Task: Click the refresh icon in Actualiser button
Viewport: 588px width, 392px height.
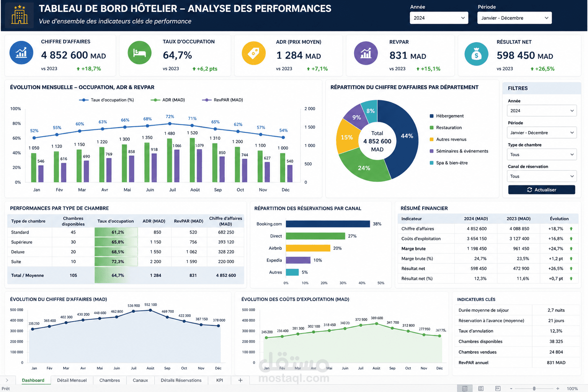Action: (x=529, y=190)
